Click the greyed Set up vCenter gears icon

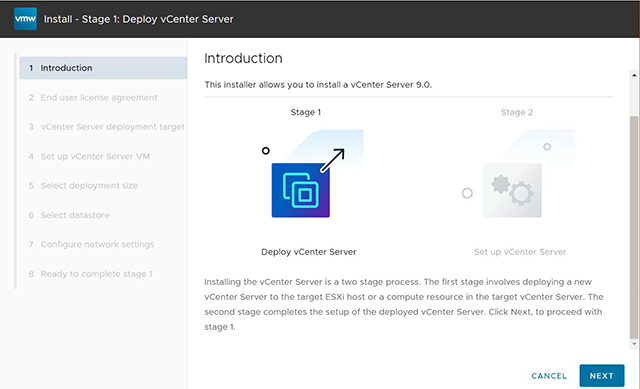(x=513, y=190)
